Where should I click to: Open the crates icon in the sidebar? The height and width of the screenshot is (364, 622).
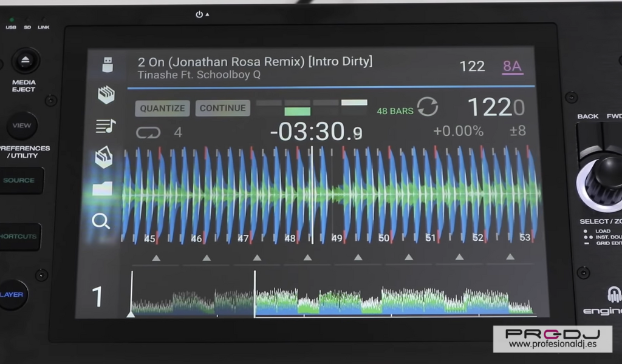pos(106,95)
